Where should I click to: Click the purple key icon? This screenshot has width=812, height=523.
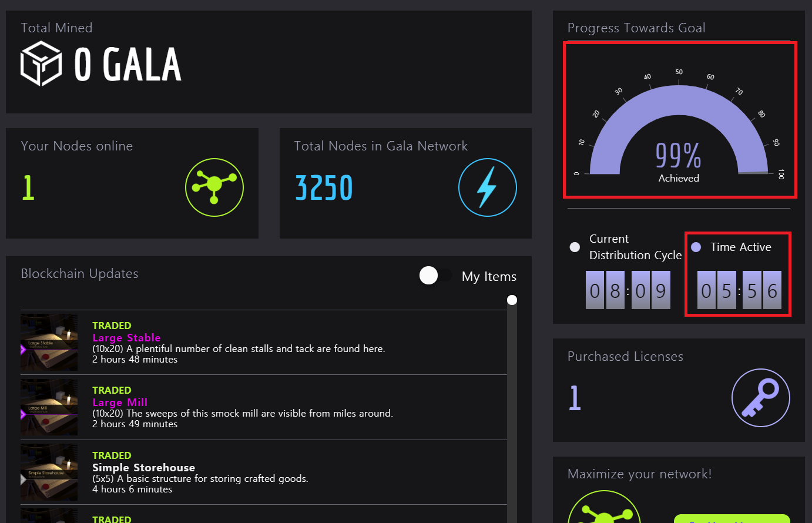point(761,398)
